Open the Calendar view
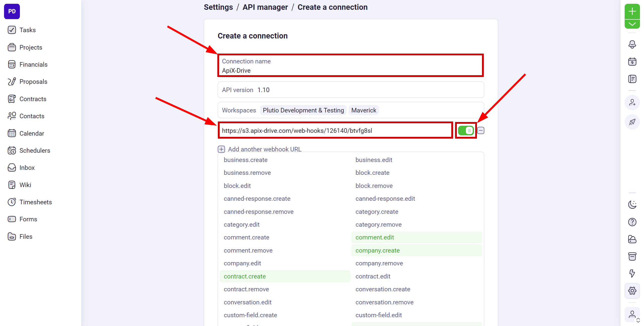Screen dimensions: 644x326 [x=32, y=133]
